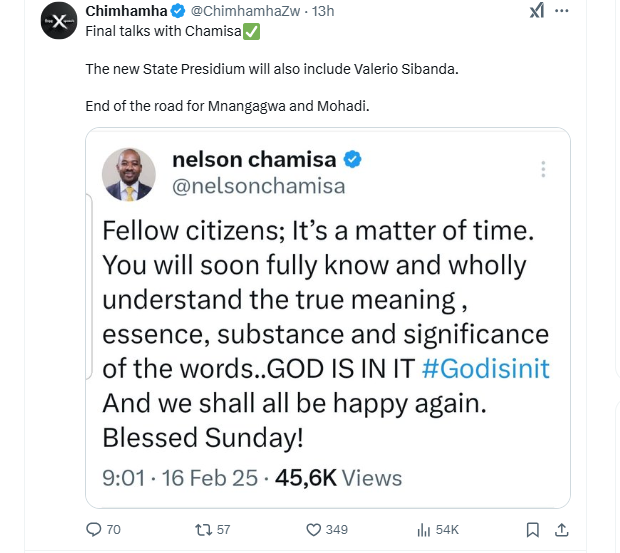Open the Chimhamha display name link

pyautogui.click(x=125, y=11)
